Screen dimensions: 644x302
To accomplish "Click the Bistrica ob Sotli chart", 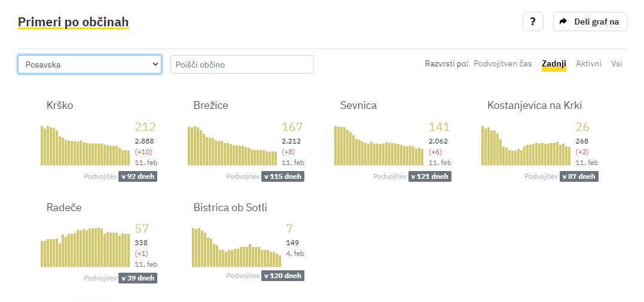I will 236,248.
